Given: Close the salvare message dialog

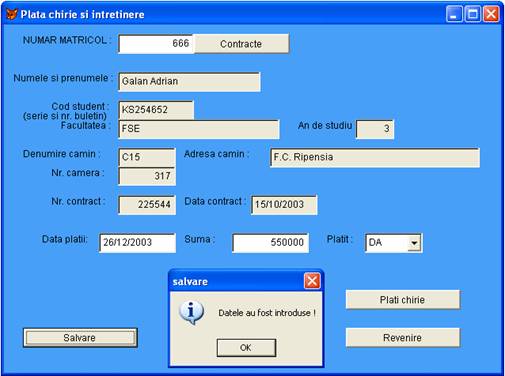Looking at the screenshot, I should 312,281.
